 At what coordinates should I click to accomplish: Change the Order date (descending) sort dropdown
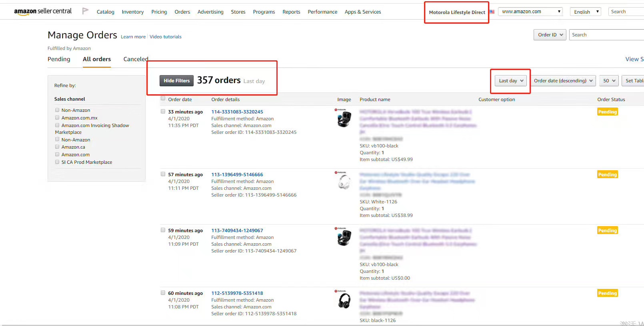[x=563, y=81]
